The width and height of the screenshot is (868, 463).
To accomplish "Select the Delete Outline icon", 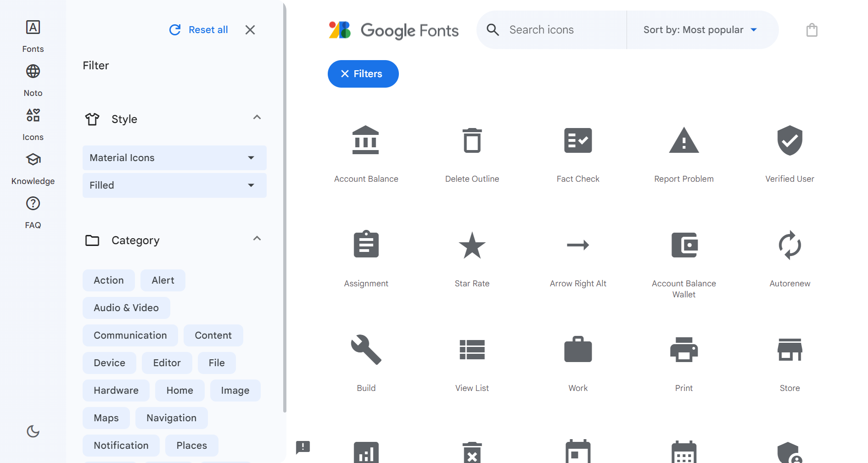I will point(472,140).
